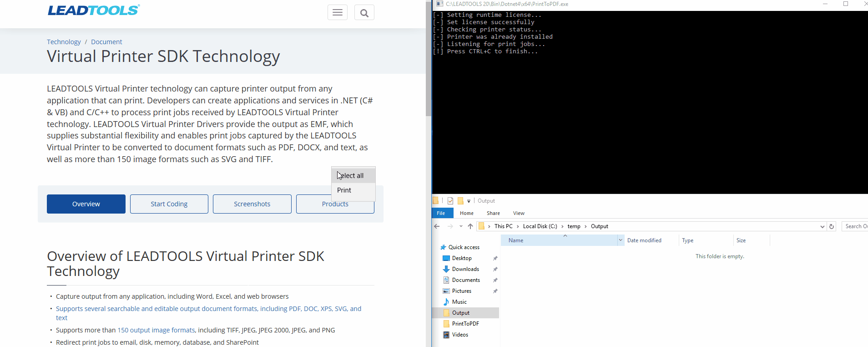Open the Share ribbon tab
Screen dimensions: 868x347
click(x=493, y=213)
